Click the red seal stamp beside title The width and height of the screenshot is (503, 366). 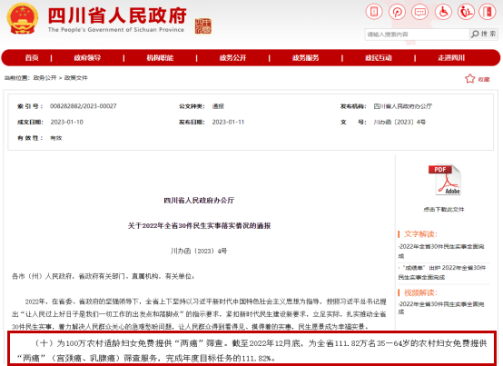[x=203, y=26]
